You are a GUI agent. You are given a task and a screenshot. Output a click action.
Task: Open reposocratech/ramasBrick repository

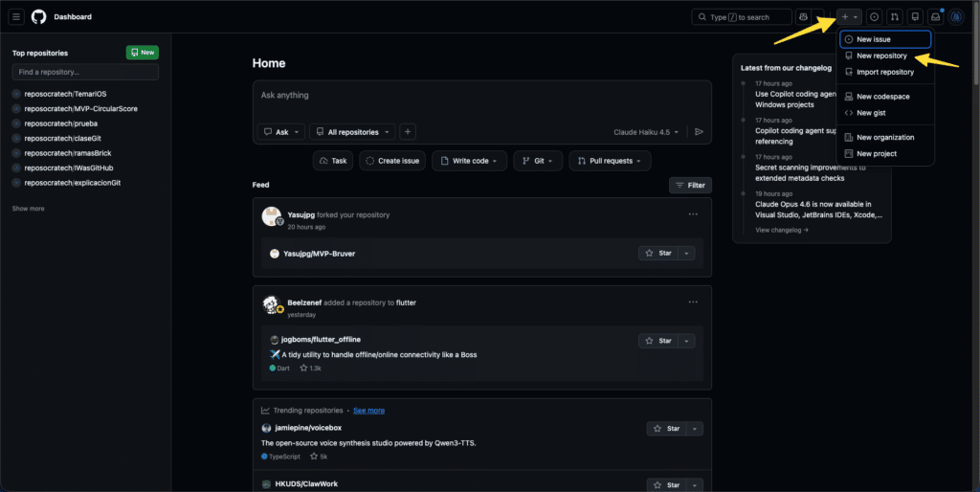(68, 153)
